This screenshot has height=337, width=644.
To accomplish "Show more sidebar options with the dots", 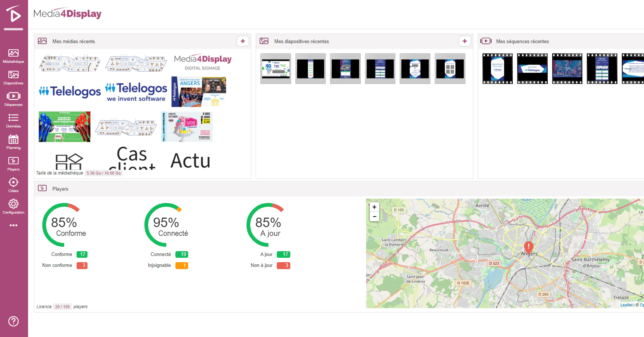I will [x=13, y=225].
